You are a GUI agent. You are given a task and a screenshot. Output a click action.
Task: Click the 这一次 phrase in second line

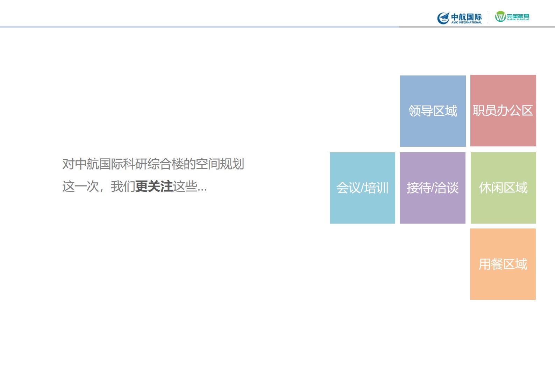[80, 187]
